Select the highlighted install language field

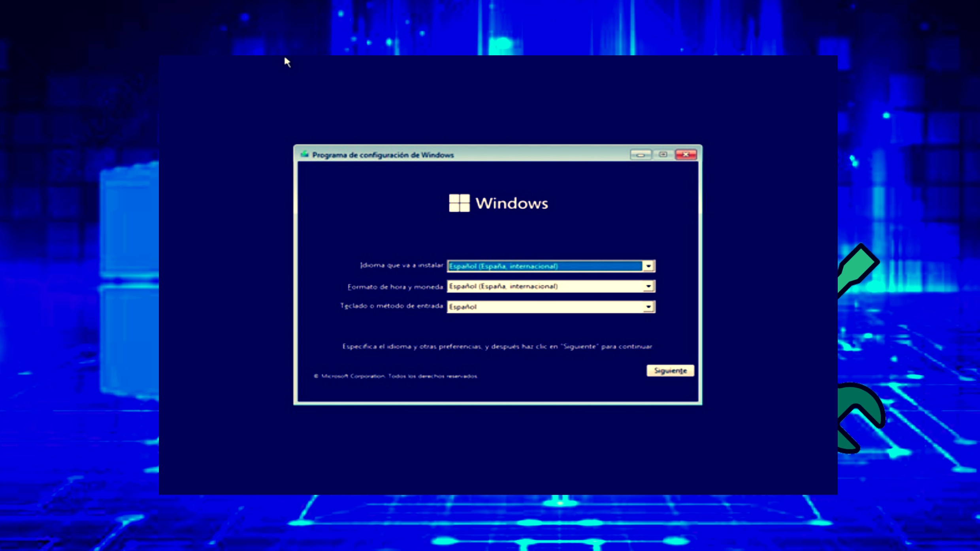point(545,266)
